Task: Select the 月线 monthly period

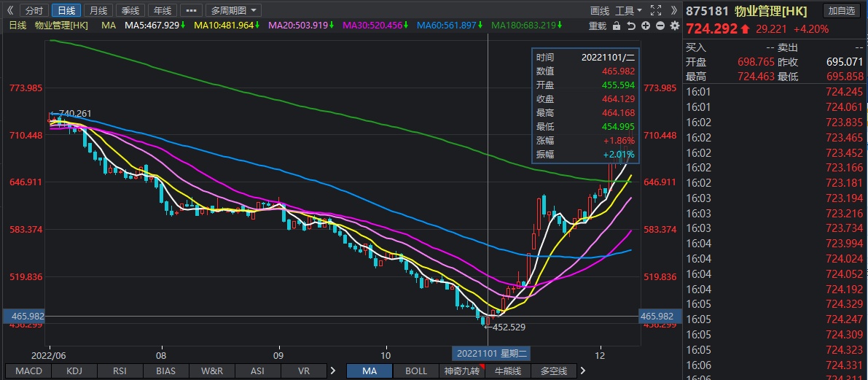Action: pos(97,10)
